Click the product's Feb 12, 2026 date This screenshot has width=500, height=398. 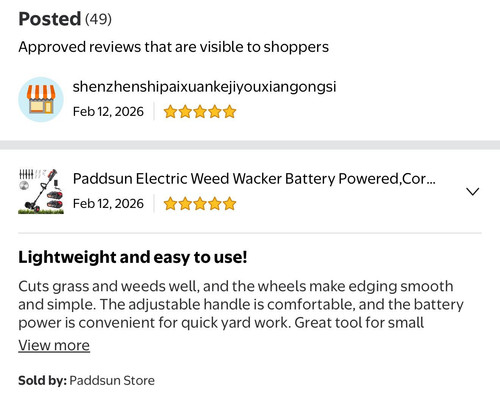tap(108, 204)
